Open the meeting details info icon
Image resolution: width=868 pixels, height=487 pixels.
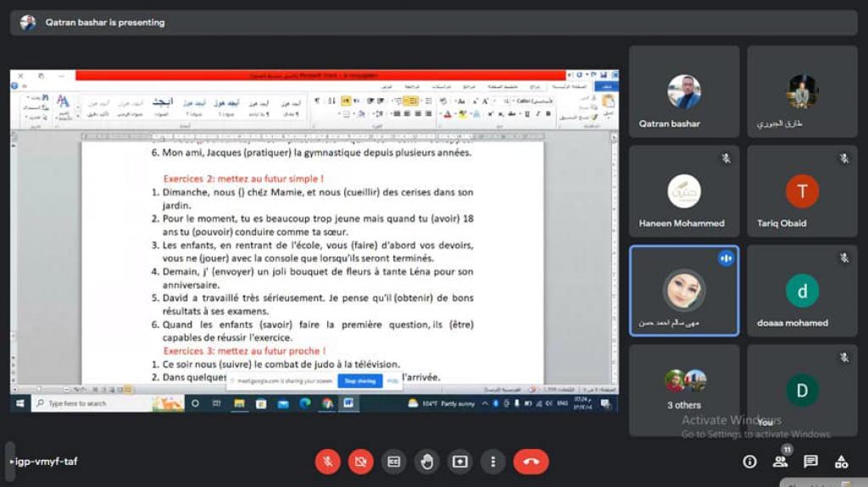[x=749, y=462]
